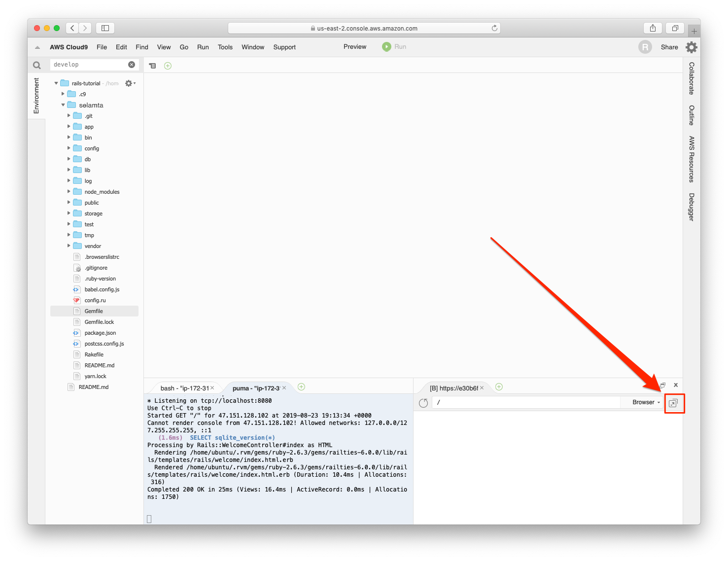The width and height of the screenshot is (728, 561).
Task: Collapse the Cloud9 menu bar arrow
Action: click(x=37, y=47)
